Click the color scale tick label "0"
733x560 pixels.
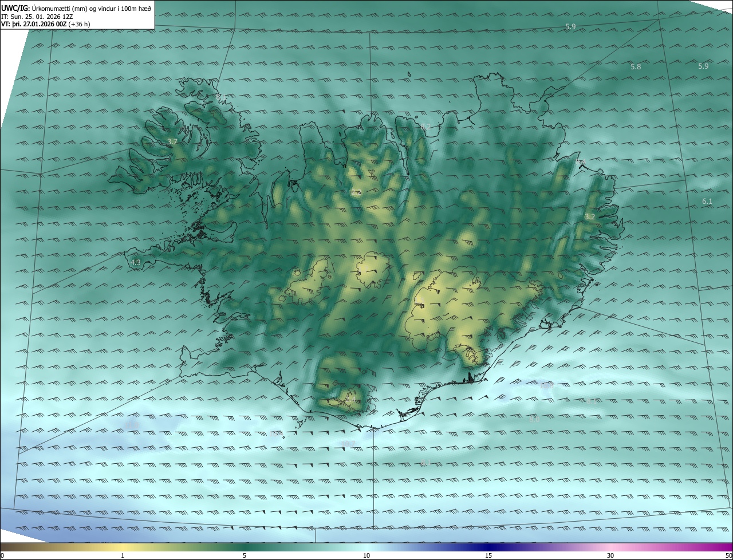click(x=2, y=556)
